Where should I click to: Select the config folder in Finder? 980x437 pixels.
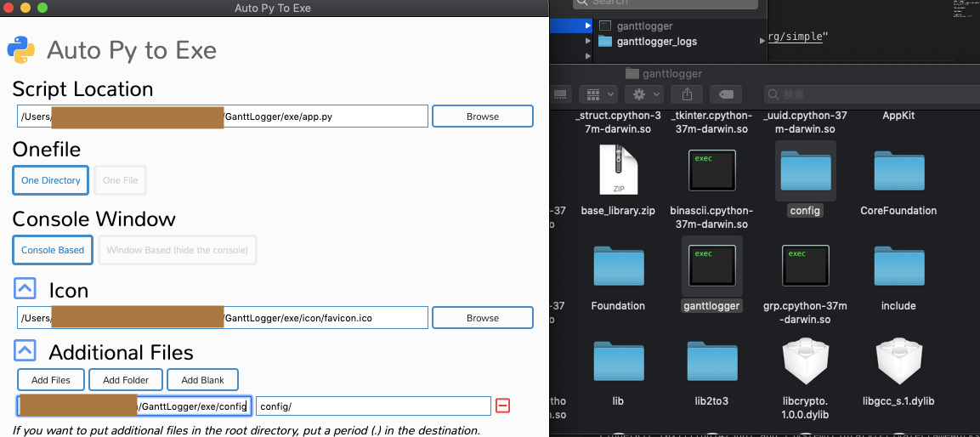[x=806, y=170]
